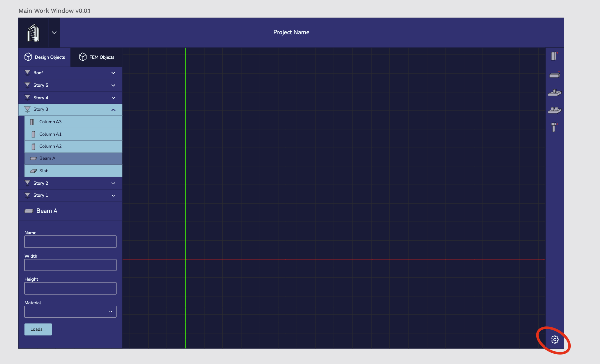Screen dimensions: 600x364
Task: Select Beam A in the Story 3 list
Action: point(73,158)
